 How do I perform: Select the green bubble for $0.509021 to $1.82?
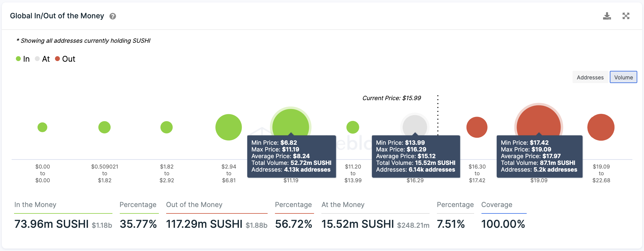tap(104, 127)
